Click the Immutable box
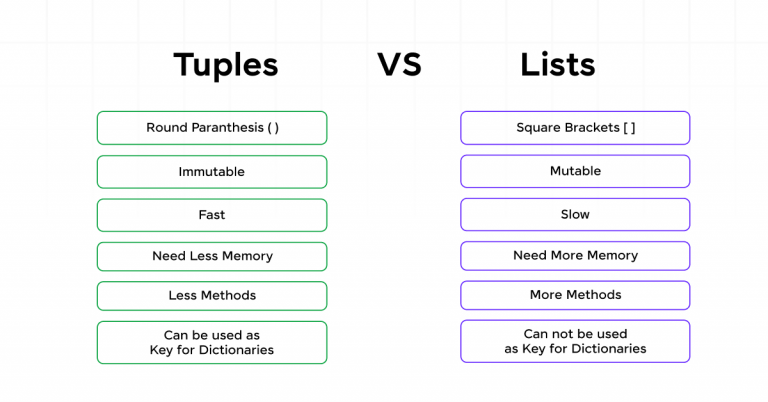Viewport: 768px width, 402px height. click(212, 172)
